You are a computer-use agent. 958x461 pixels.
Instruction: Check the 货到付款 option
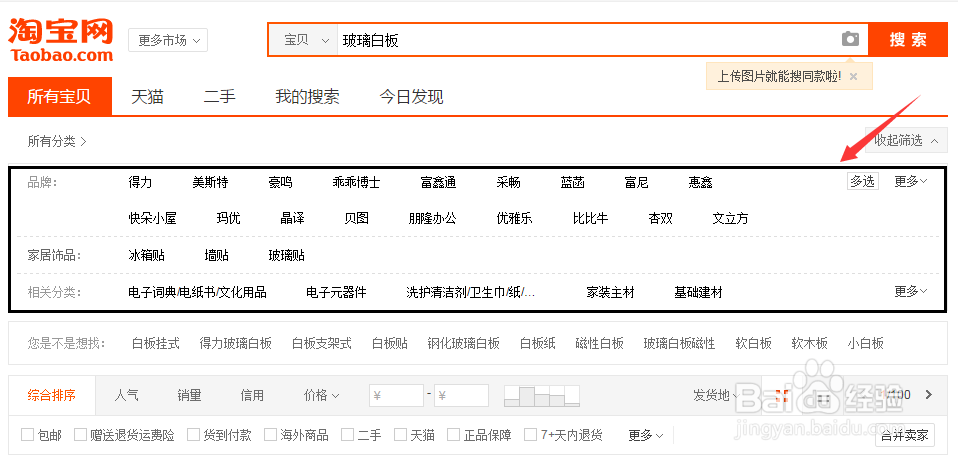pyautogui.click(x=193, y=435)
